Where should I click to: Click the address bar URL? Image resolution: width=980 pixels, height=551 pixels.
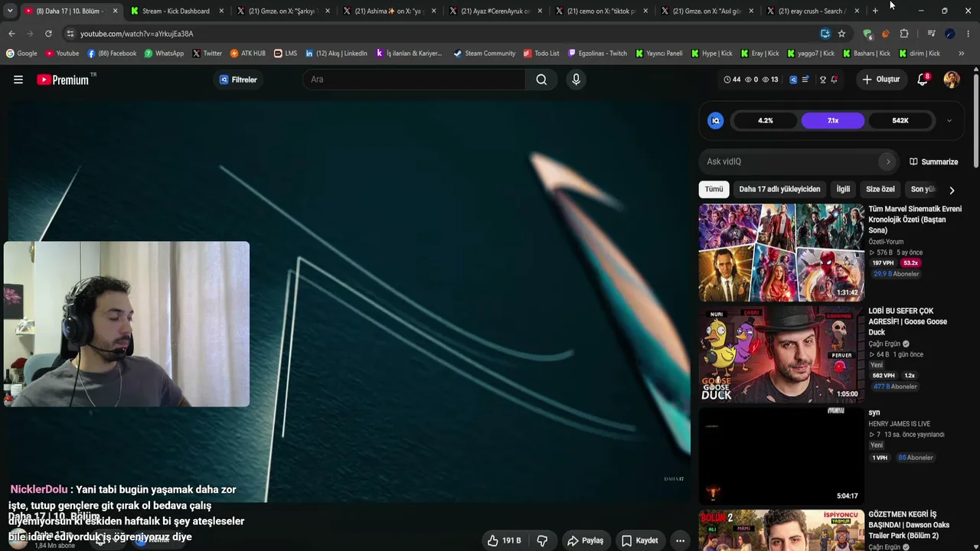click(x=137, y=34)
